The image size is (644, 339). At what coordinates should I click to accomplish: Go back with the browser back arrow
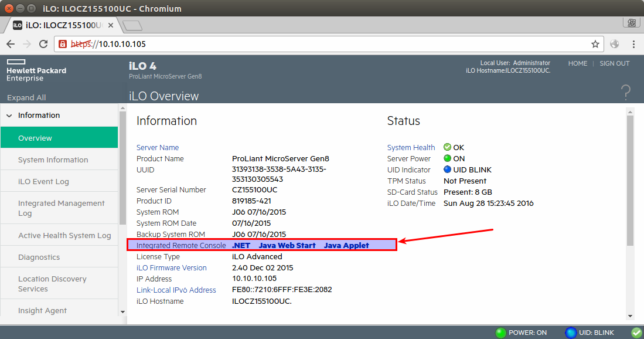(x=11, y=44)
